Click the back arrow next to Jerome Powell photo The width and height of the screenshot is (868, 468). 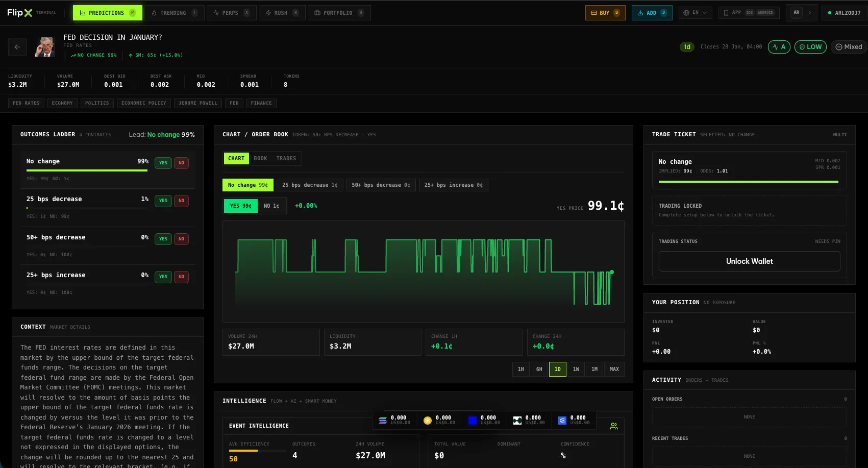17,46
